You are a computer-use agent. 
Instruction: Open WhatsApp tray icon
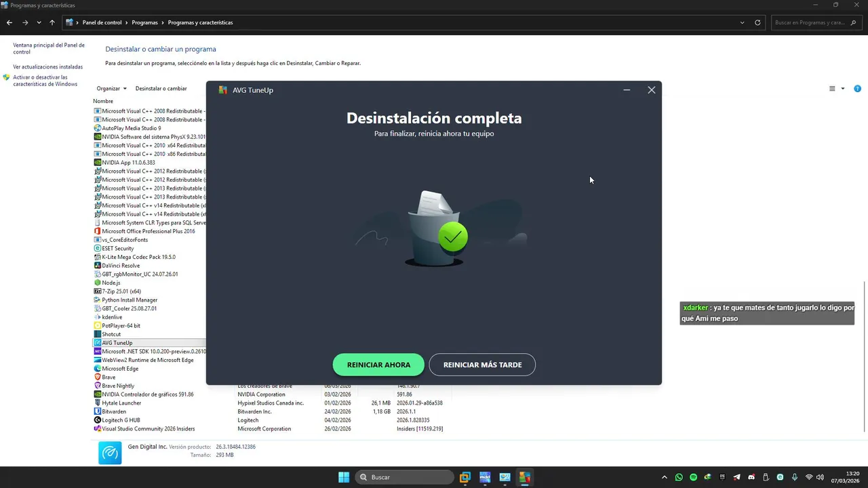pos(679,477)
